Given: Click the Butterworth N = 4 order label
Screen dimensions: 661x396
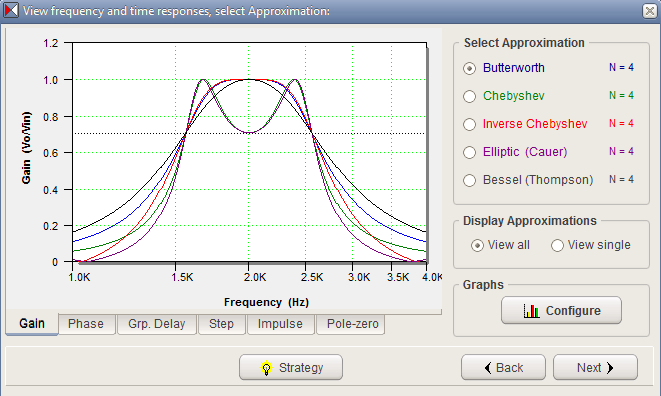Looking at the screenshot, I should (x=621, y=67).
